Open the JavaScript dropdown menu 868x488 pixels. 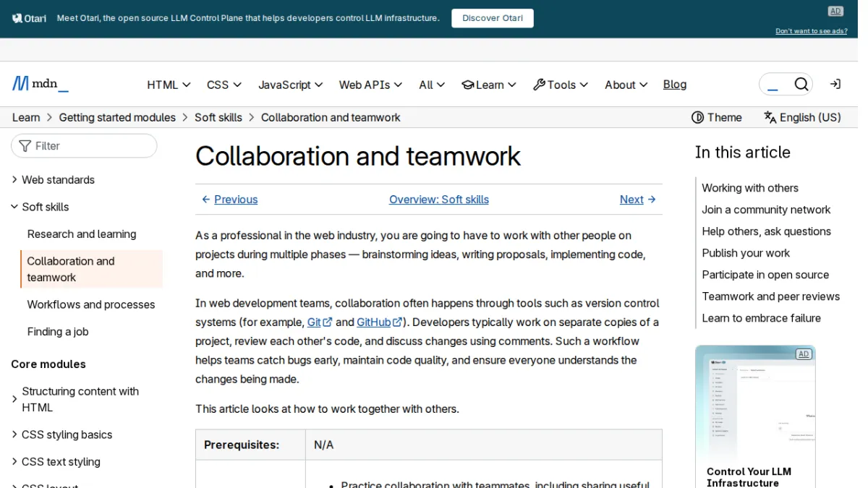(x=291, y=85)
